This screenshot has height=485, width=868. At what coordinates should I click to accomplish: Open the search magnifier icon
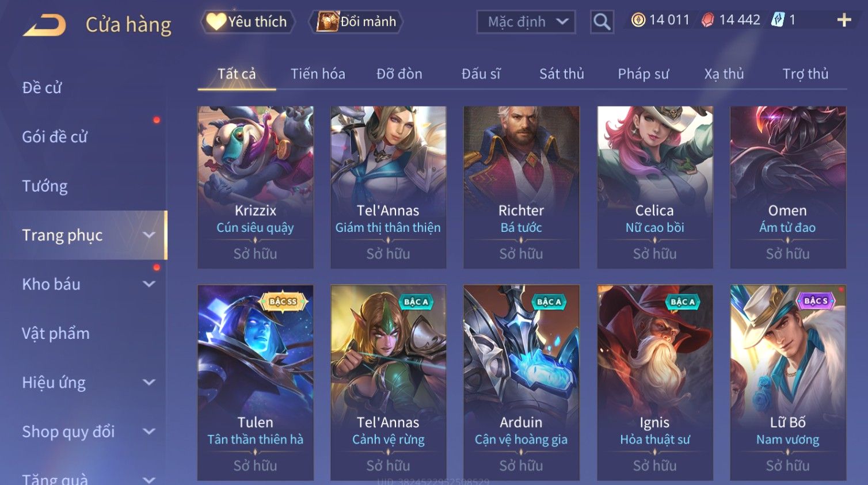[x=602, y=22]
